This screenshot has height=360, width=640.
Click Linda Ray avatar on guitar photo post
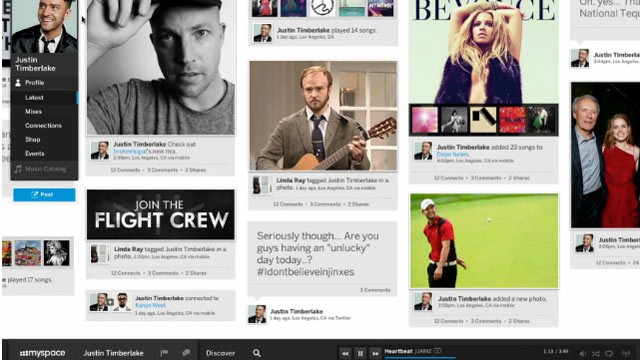pyautogui.click(x=262, y=185)
